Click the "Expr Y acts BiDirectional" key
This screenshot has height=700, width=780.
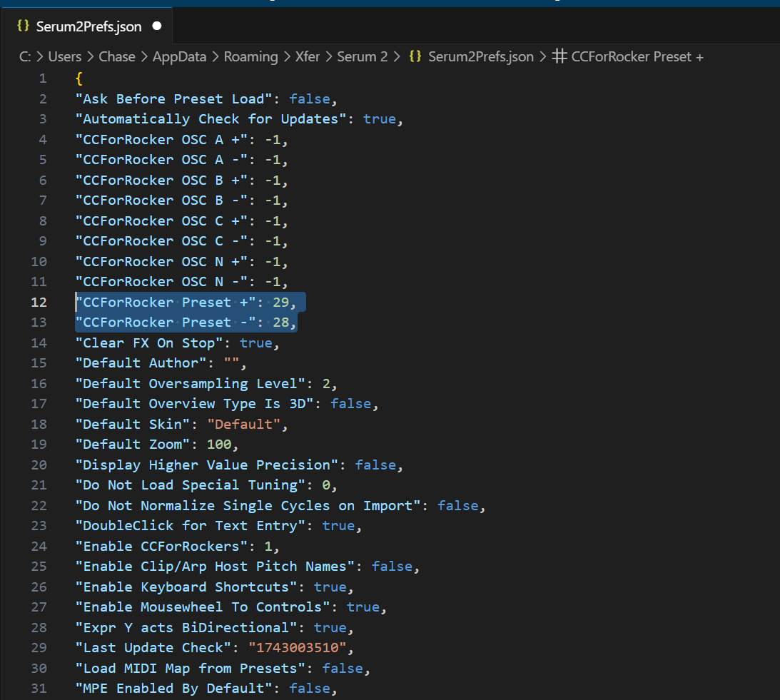pos(186,627)
